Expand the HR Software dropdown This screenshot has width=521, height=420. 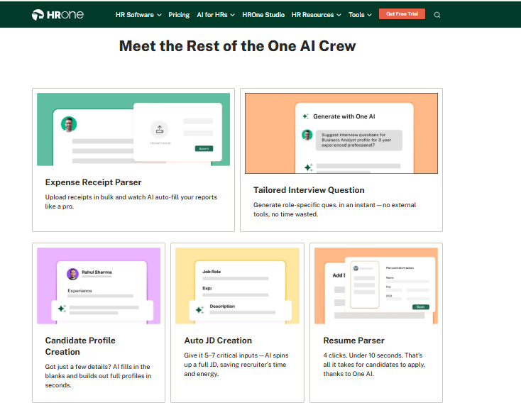point(138,15)
